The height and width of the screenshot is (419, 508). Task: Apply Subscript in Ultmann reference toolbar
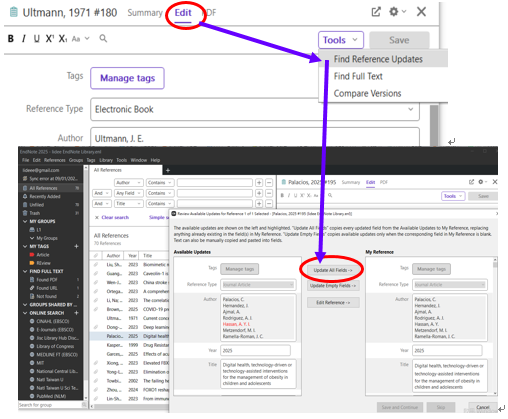tap(63, 39)
